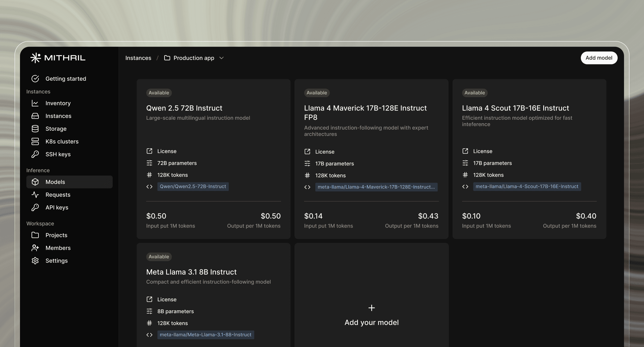Image resolution: width=644 pixels, height=347 pixels.
Task: Open the Production app project selector
Action: click(193, 58)
